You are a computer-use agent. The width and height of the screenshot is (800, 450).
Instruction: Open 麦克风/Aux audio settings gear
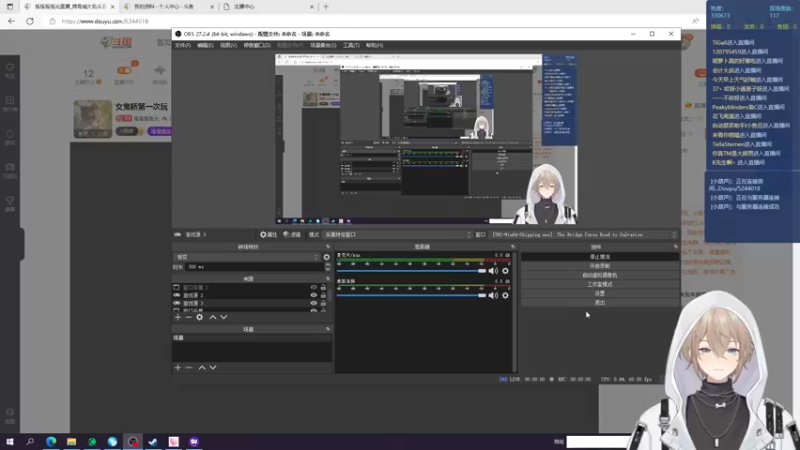coord(505,271)
